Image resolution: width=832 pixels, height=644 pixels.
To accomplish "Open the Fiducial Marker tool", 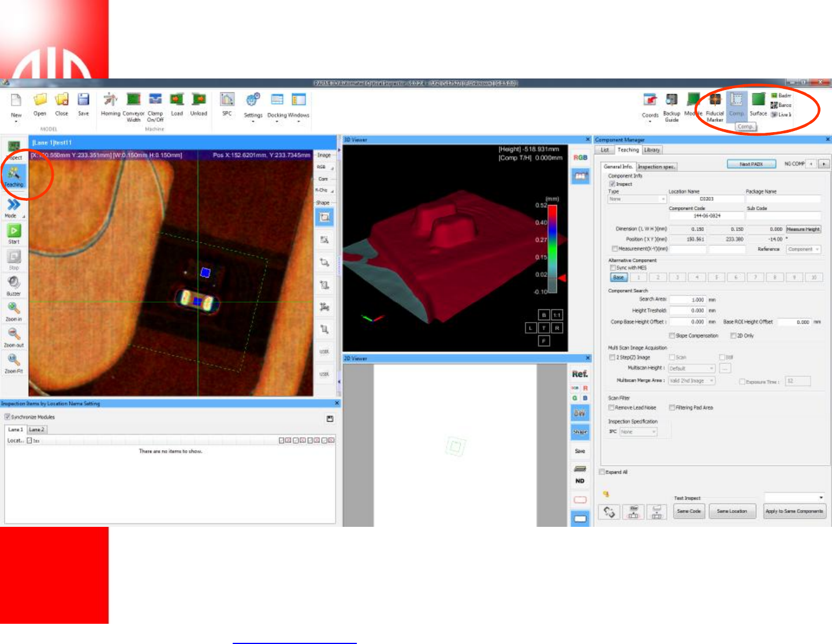I will tap(715, 100).
